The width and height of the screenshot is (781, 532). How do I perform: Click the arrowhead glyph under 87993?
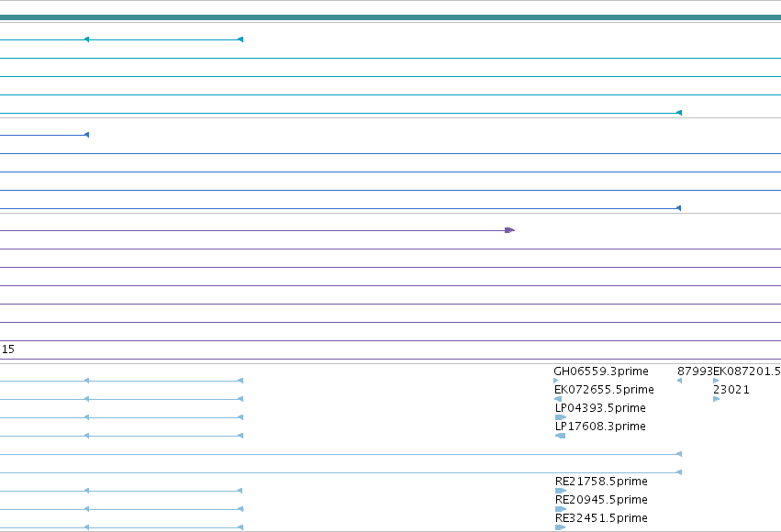point(679,381)
